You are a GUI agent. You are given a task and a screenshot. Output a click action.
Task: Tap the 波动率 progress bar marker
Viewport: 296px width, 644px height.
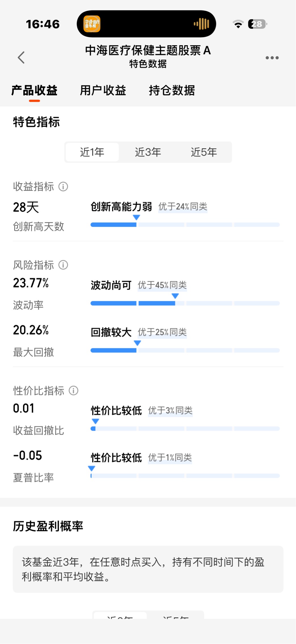point(175,296)
